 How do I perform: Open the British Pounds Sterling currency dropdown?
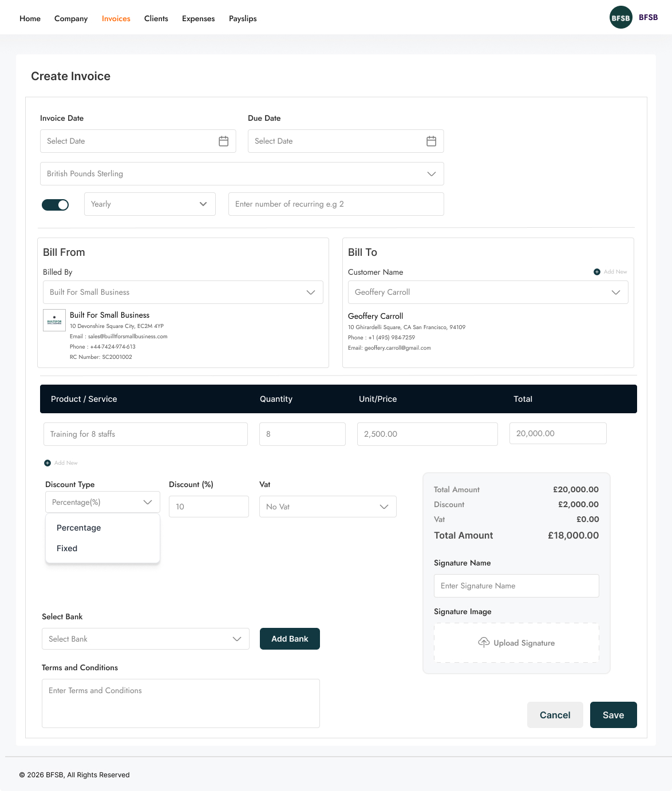tap(242, 173)
